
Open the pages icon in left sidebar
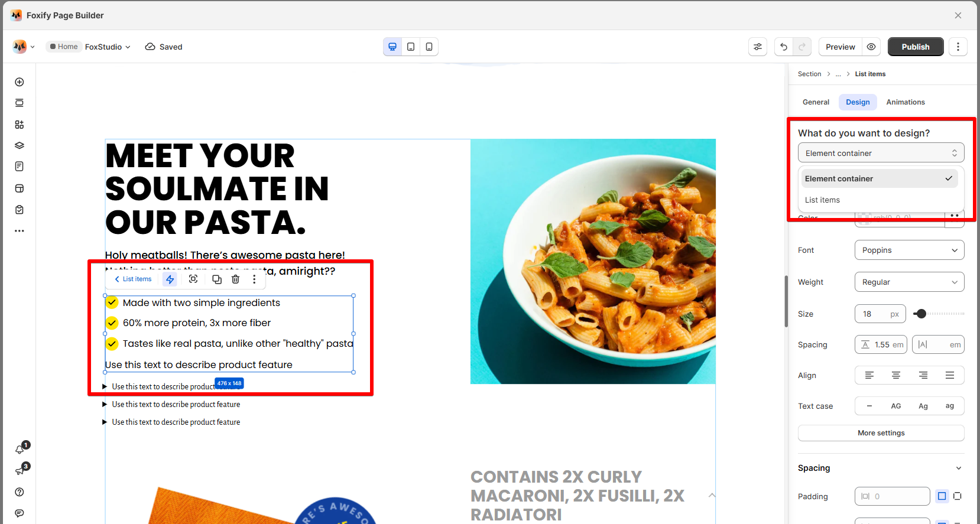[x=20, y=167]
